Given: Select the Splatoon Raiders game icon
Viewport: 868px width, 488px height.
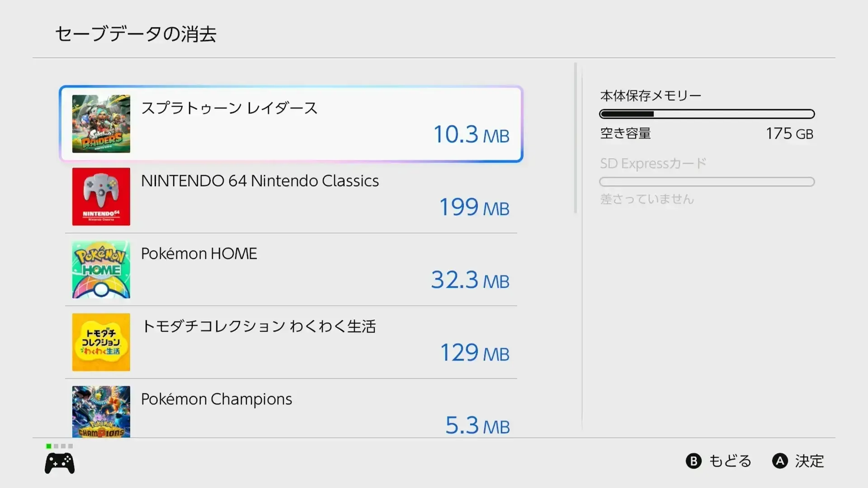Looking at the screenshot, I should pyautogui.click(x=101, y=124).
